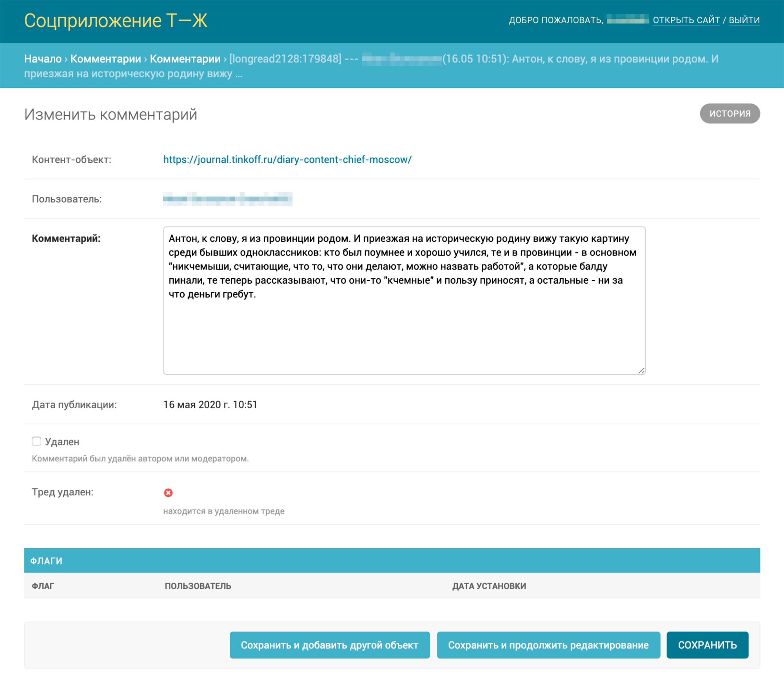Screen dimensions: 784x692
Task: Click Сохранить и добавить другой объект
Action: pos(330,645)
